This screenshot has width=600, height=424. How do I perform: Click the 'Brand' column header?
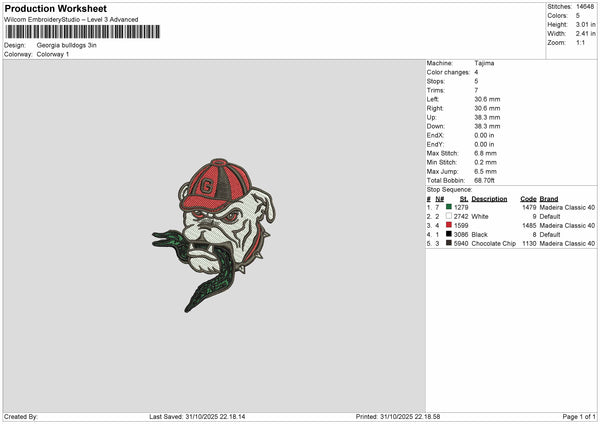coord(549,199)
